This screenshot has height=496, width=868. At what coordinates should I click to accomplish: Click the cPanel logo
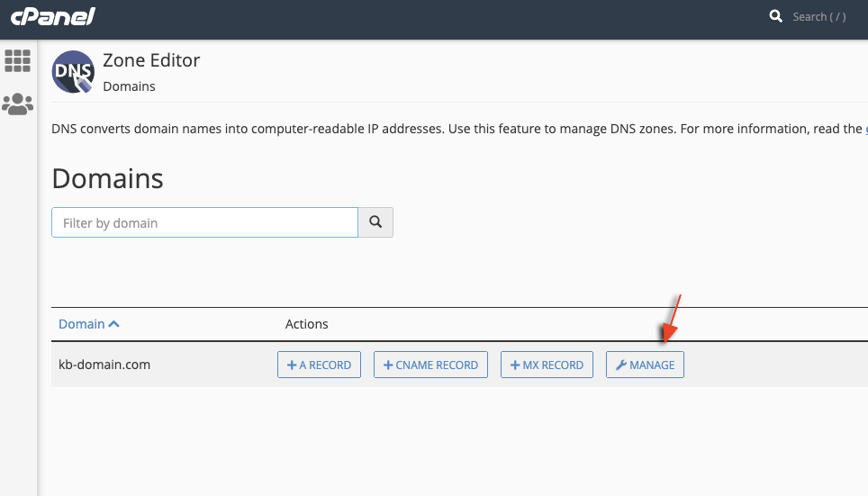click(x=53, y=17)
